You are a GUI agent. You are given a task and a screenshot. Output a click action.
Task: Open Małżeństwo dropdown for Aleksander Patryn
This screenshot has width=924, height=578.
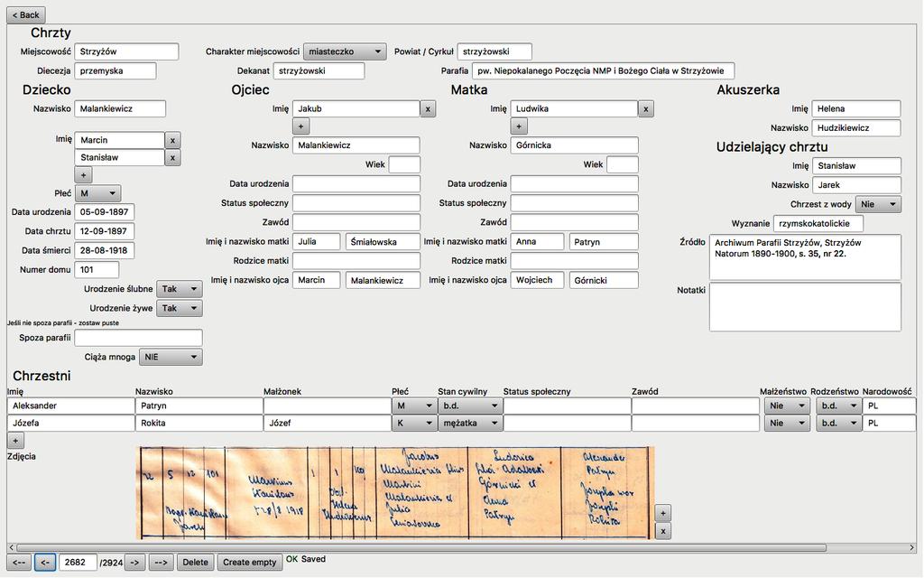click(x=787, y=406)
